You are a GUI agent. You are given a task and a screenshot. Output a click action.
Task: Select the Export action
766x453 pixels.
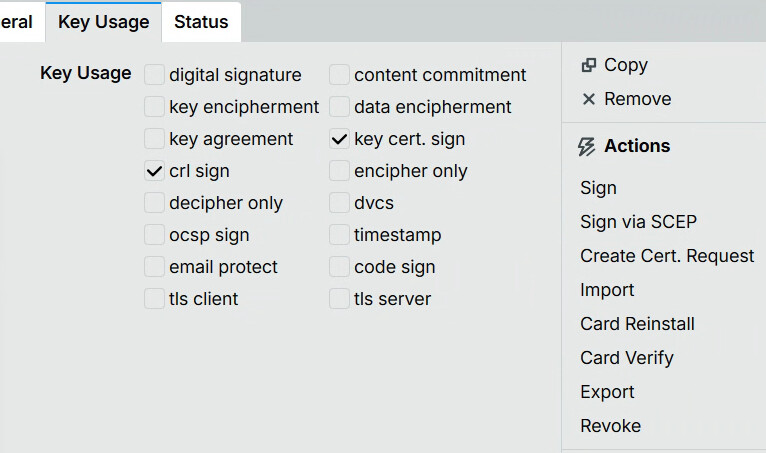[607, 392]
